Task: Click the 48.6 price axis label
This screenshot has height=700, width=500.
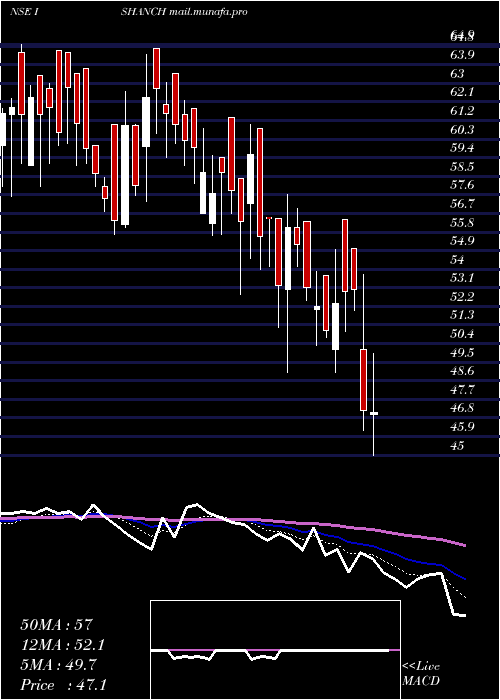Action: pos(462,371)
